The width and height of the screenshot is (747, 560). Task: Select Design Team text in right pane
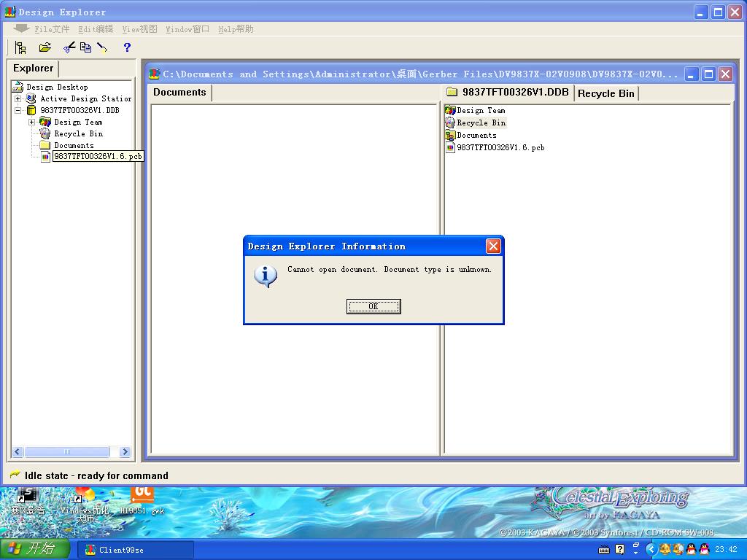481,111
